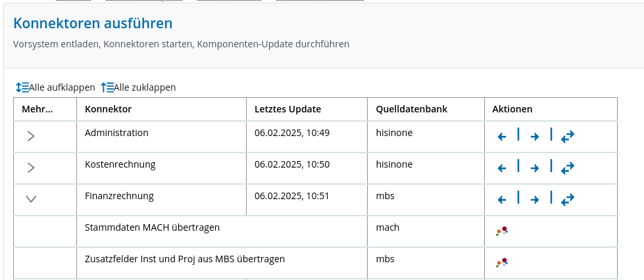Click Alle aufklappen to expand all
This screenshot has height=280, width=644.
[x=55, y=87]
